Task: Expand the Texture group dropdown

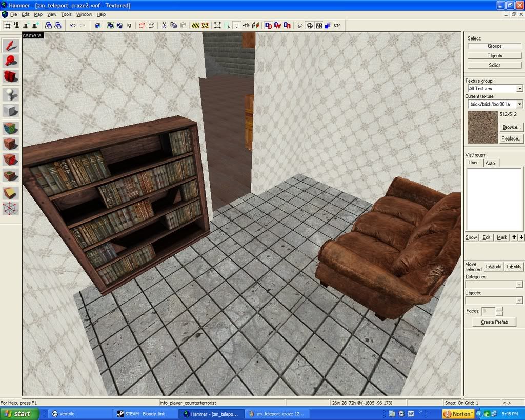Action: tap(519, 89)
